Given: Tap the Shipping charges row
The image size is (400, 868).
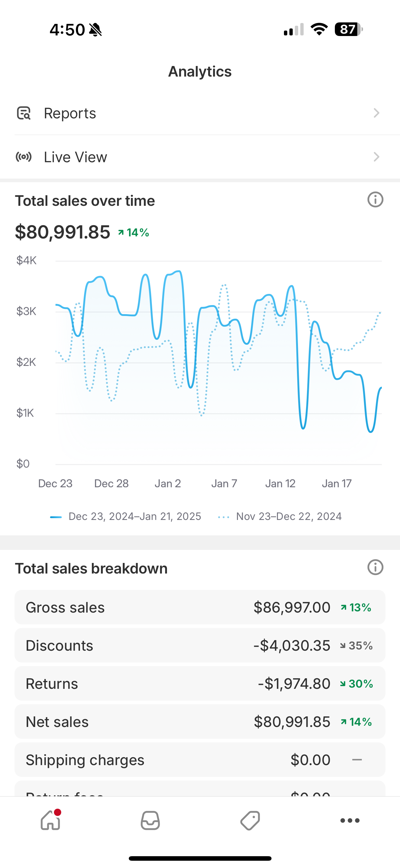Looking at the screenshot, I should point(200,760).
